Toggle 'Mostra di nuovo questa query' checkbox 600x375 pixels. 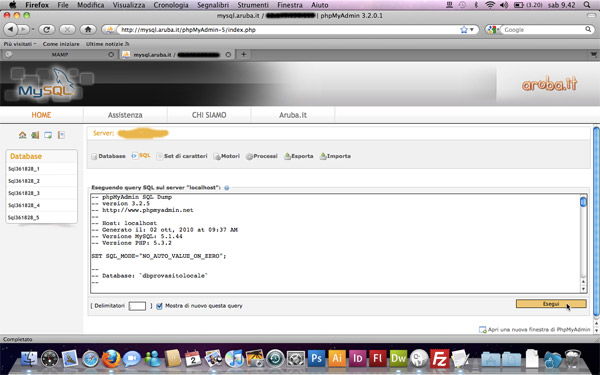[159, 306]
